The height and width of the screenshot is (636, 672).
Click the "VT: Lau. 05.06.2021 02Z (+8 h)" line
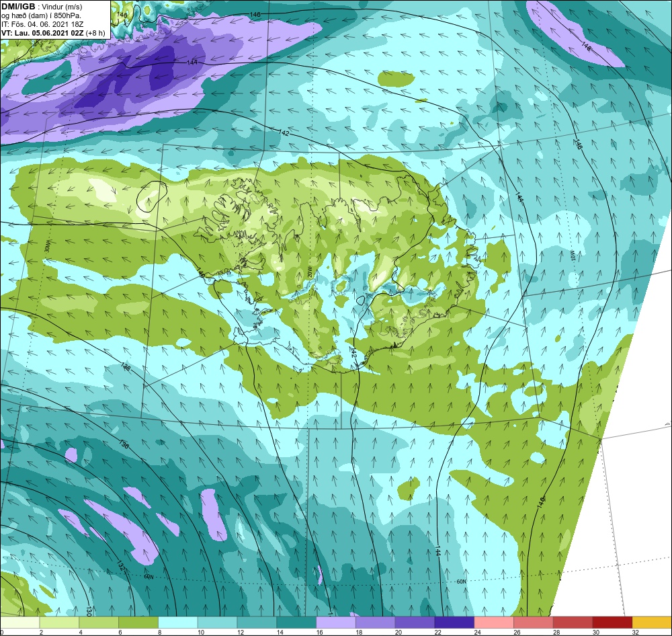click(x=53, y=32)
